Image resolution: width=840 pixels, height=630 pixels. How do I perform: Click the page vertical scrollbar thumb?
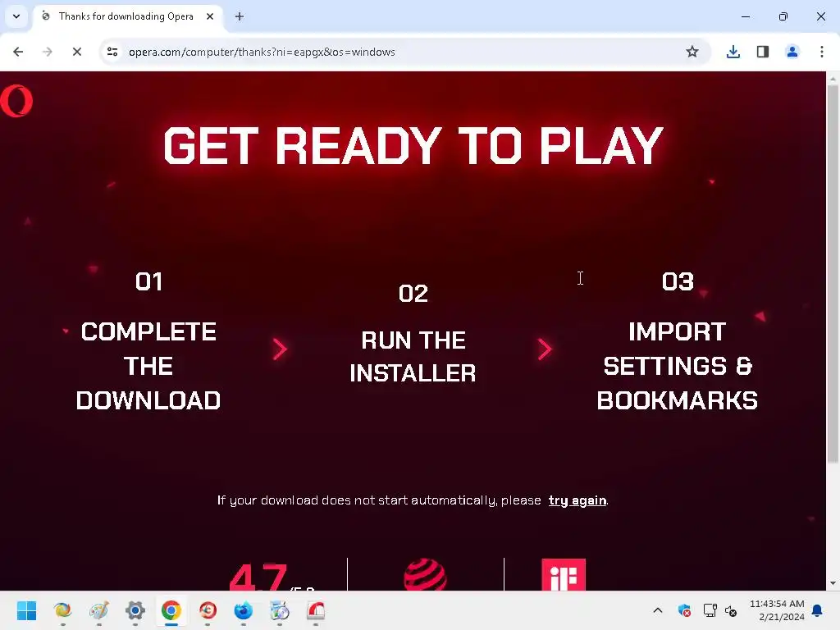[833, 273]
